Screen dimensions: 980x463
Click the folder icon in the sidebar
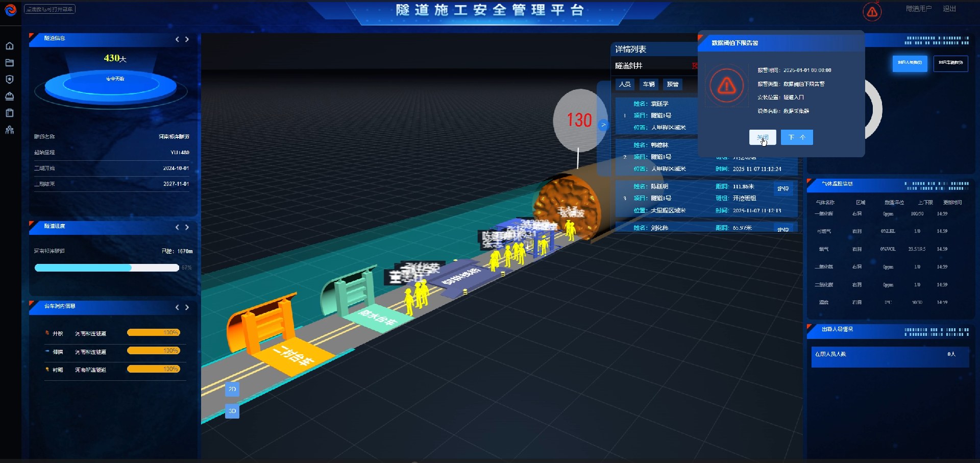click(x=10, y=63)
